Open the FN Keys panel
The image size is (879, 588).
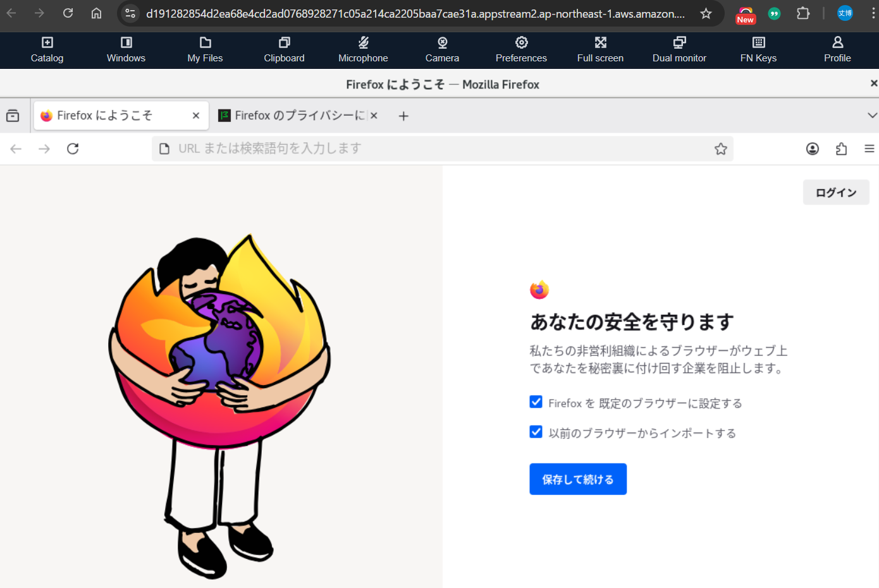pos(758,50)
